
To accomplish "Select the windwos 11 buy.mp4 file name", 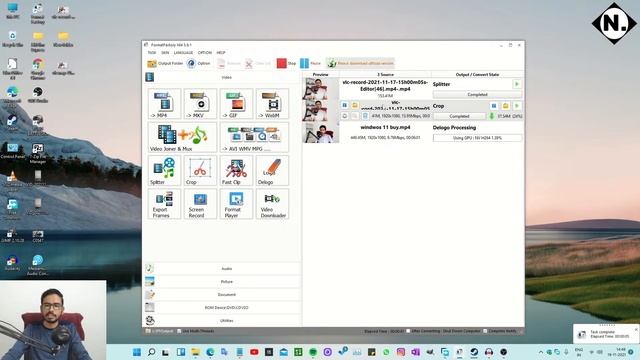I will coord(385,127).
